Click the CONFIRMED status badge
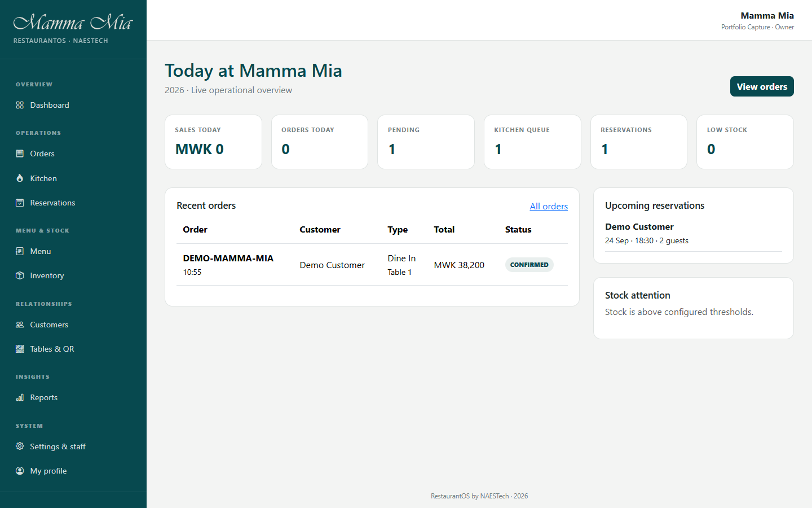The height and width of the screenshot is (508, 812). pyautogui.click(x=529, y=265)
